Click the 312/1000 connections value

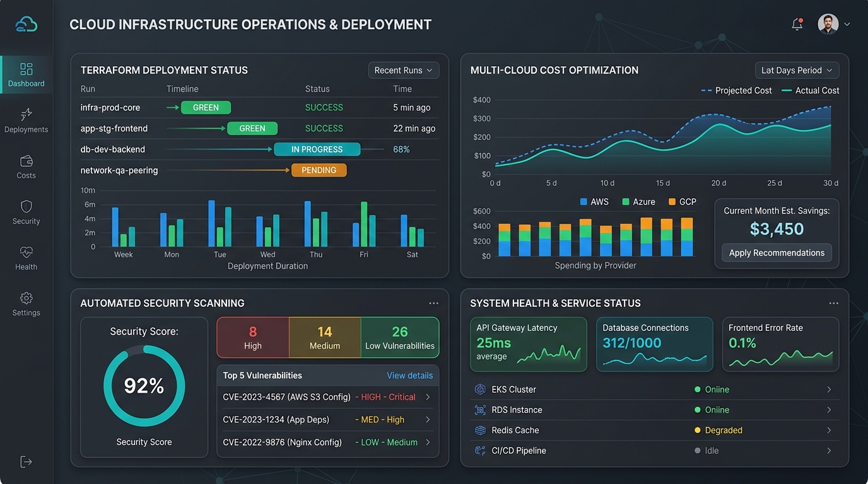coord(632,343)
